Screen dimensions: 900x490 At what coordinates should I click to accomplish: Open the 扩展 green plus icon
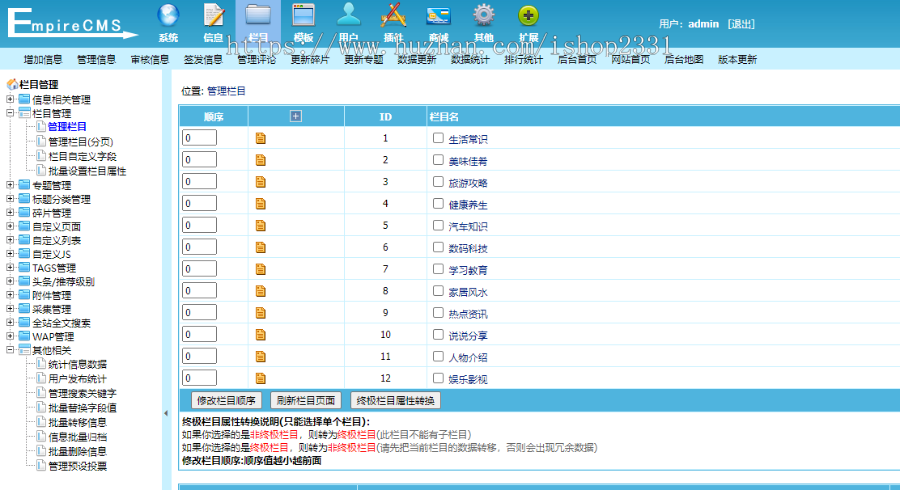point(528,15)
